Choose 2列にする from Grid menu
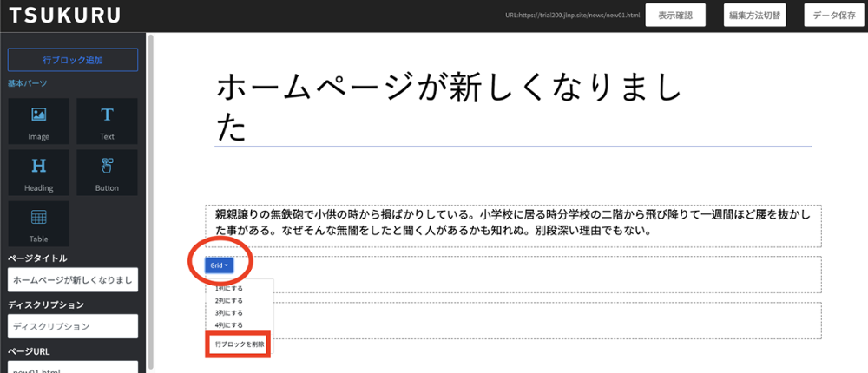The height and width of the screenshot is (373, 868). (x=229, y=300)
